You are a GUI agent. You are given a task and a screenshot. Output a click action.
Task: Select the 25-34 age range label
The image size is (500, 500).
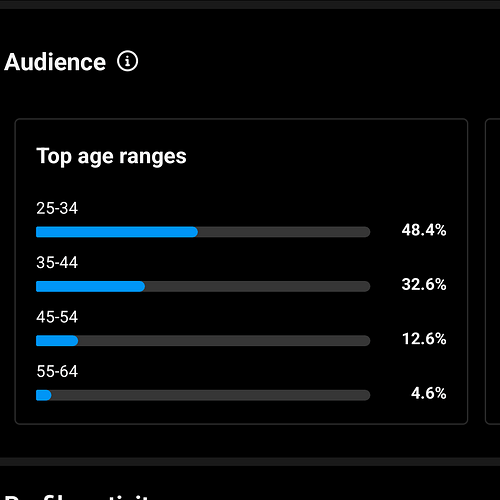click(57, 208)
